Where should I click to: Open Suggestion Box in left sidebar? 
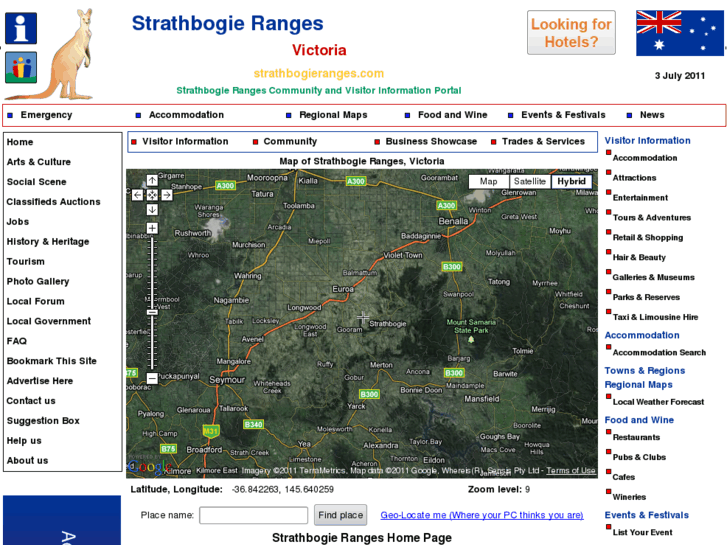(43, 421)
